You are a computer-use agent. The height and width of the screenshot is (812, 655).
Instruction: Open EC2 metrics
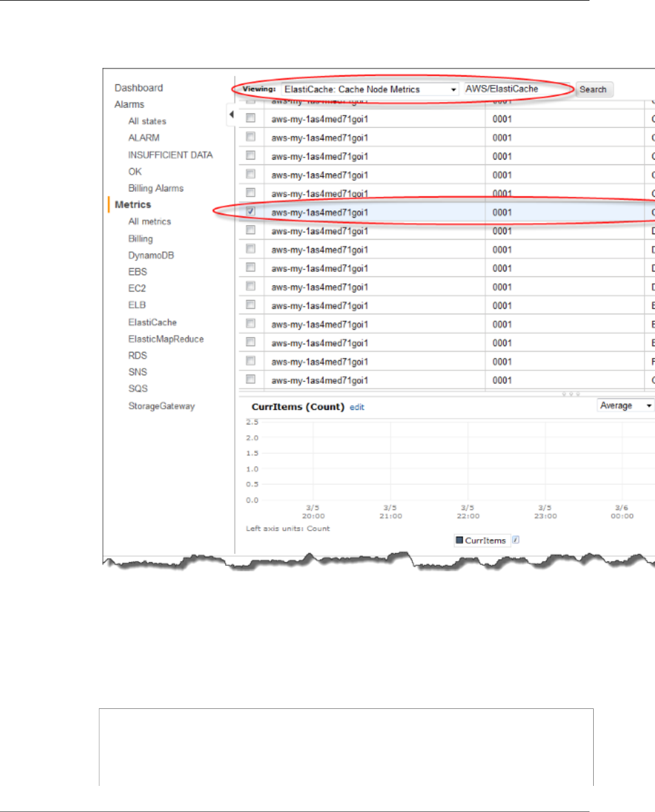[137, 288]
